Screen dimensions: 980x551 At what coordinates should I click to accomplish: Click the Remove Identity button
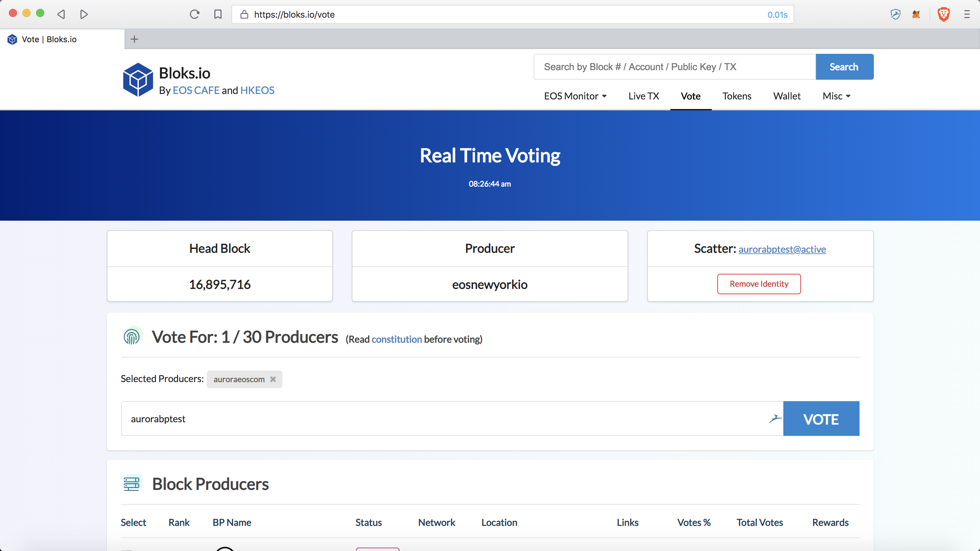click(x=758, y=284)
